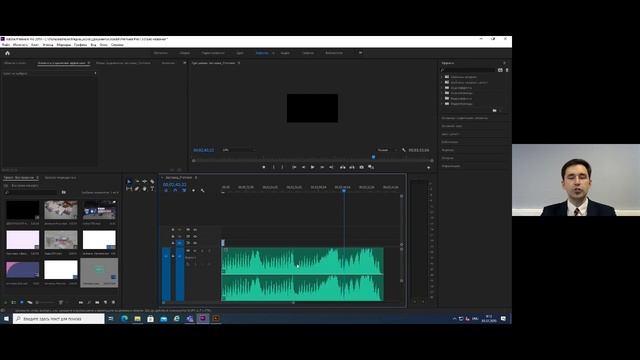This screenshot has width=640, height=360.
Task: Toggle V1 track output eye
Action: [x=195, y=242]
